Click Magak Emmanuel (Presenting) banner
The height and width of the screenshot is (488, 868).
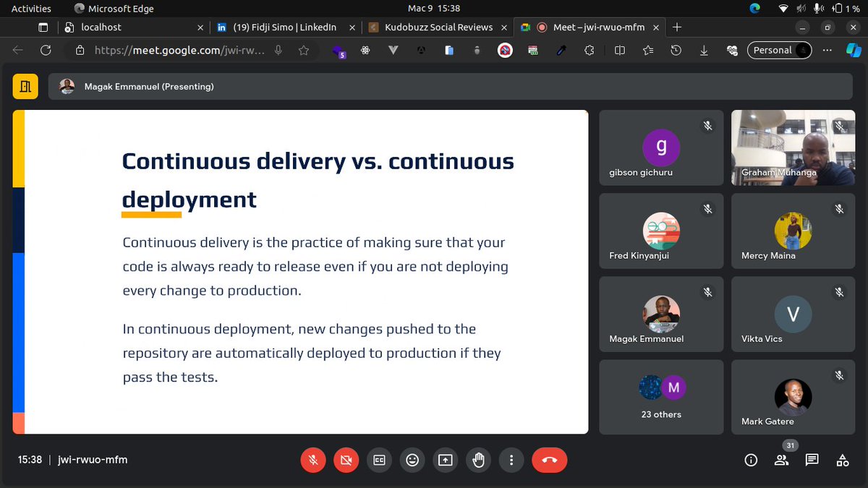click(450, 87)
